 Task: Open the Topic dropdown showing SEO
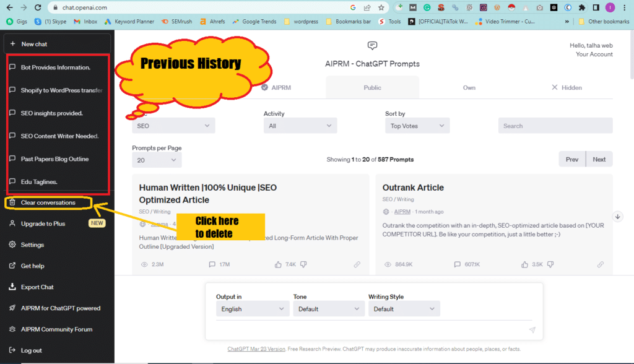[x=173, y=126]
